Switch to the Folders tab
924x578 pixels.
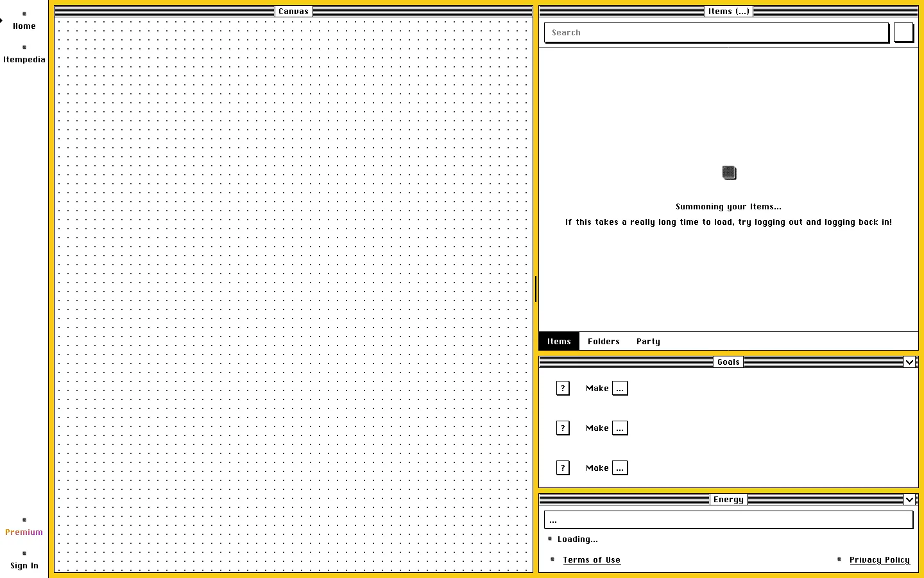pos(603,342)
